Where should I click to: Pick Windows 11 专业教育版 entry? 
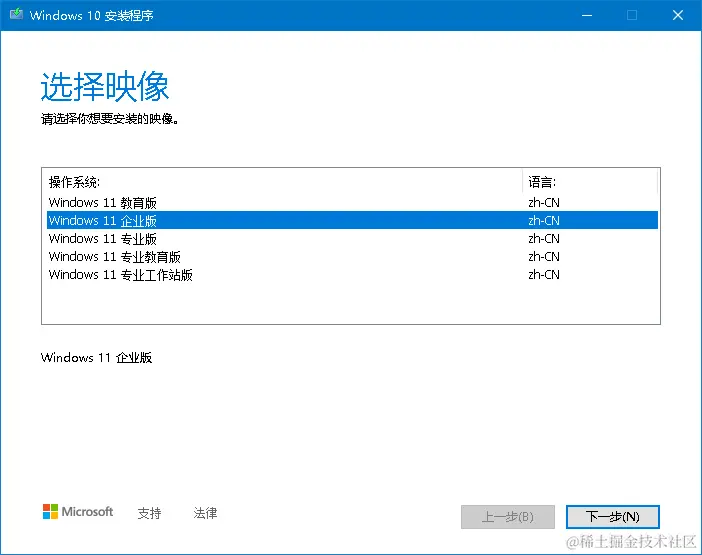click(352, 256)
